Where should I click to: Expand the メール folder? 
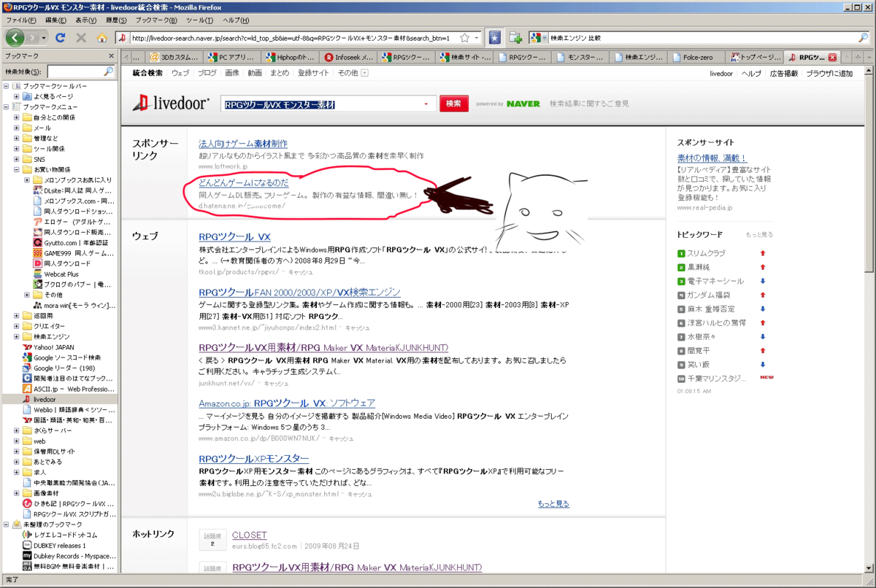[17, 128]
